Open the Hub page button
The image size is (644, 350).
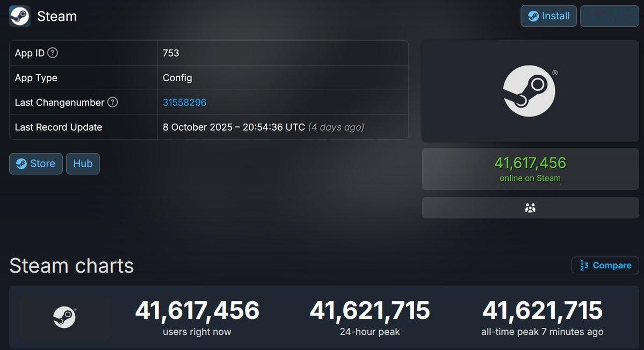(83, 163)
